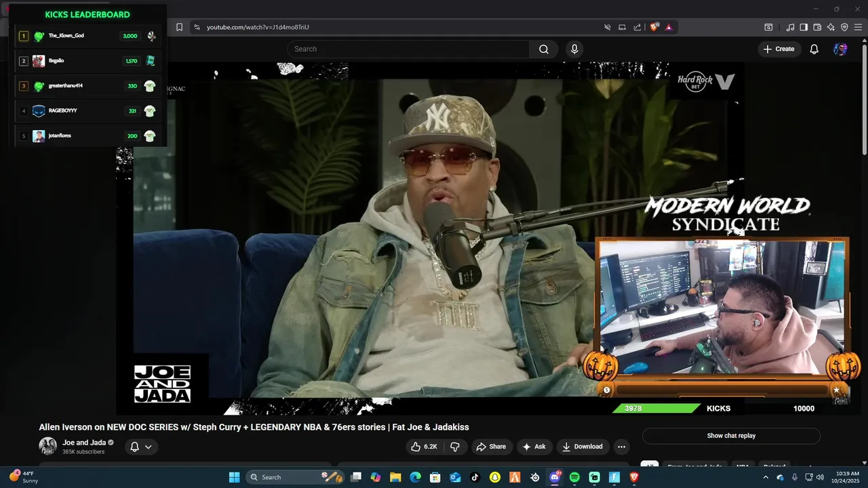Click the Share button under video

pyautogui.click(x=491, y=447)
